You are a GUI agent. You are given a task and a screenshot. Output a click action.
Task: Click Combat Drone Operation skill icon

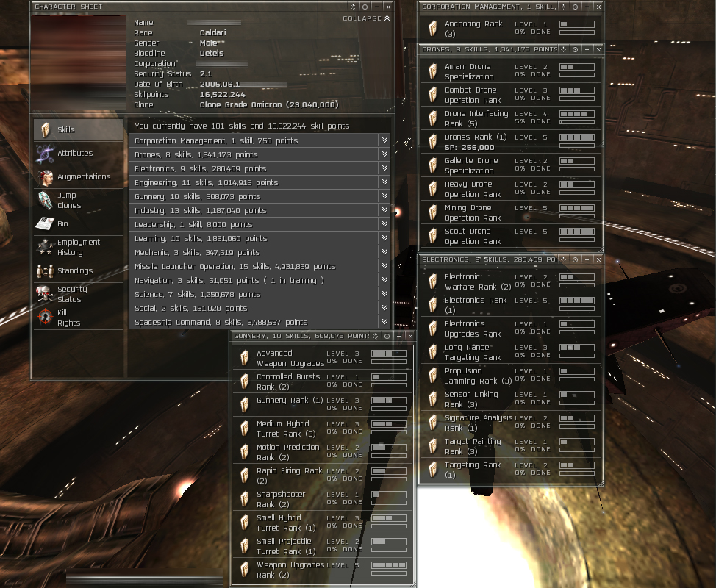432,95
